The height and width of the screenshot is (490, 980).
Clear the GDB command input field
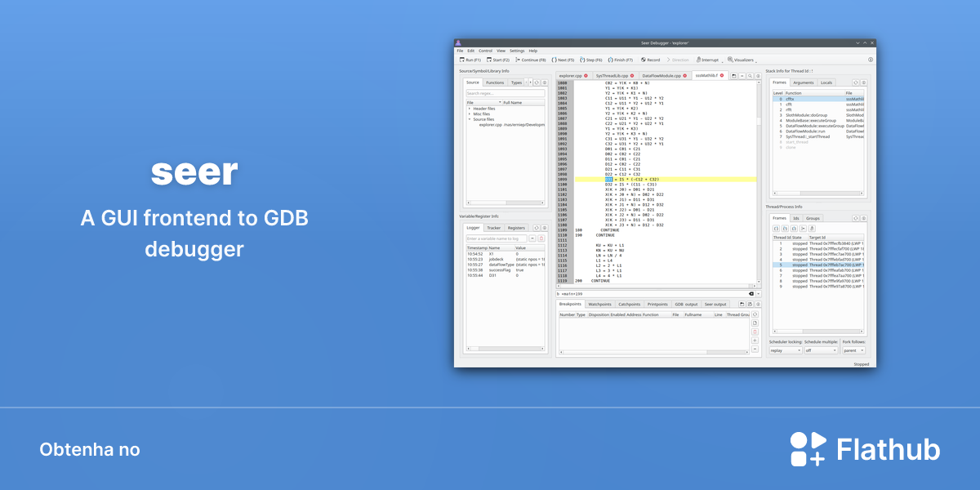[x=751, y=293]
